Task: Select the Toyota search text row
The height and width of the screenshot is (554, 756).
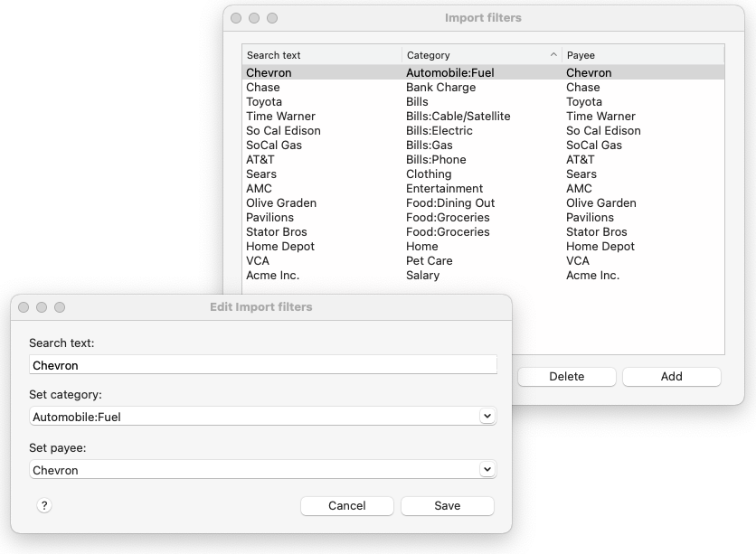Action: click(x=264, y=101)
